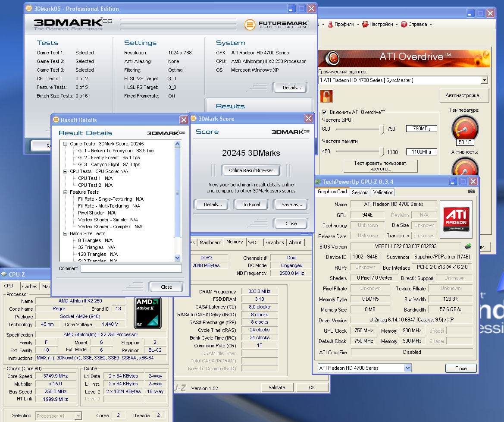The width and height of the screenshot is (504, 422).
Task: Click the 3DMark Score window title icon
Action: coord(194,118)
